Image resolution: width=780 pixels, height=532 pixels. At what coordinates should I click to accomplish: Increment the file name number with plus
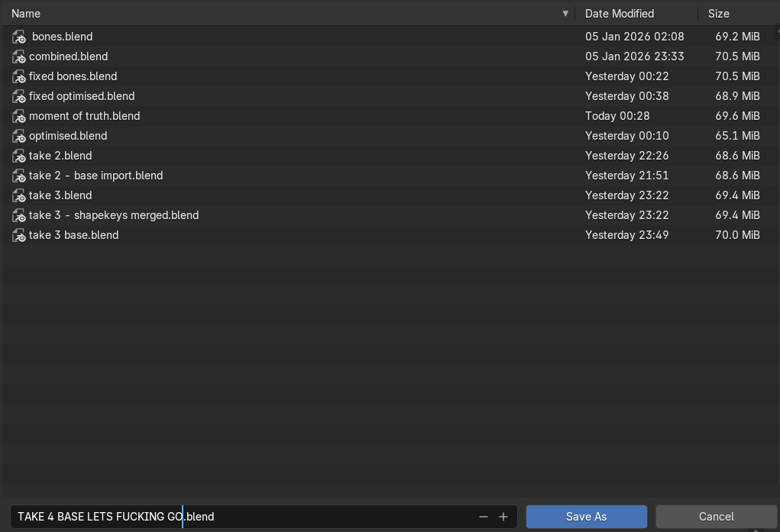(x=503, y=517)
